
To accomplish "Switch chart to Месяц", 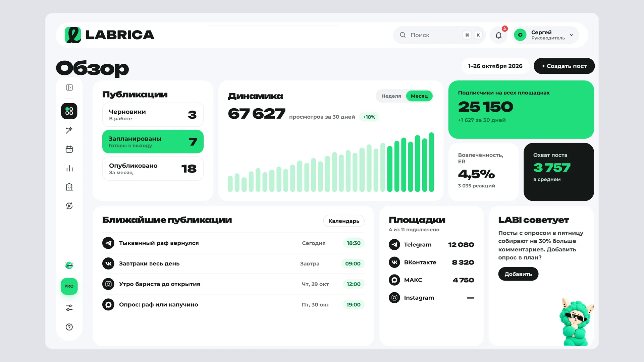I will (419, 96).
